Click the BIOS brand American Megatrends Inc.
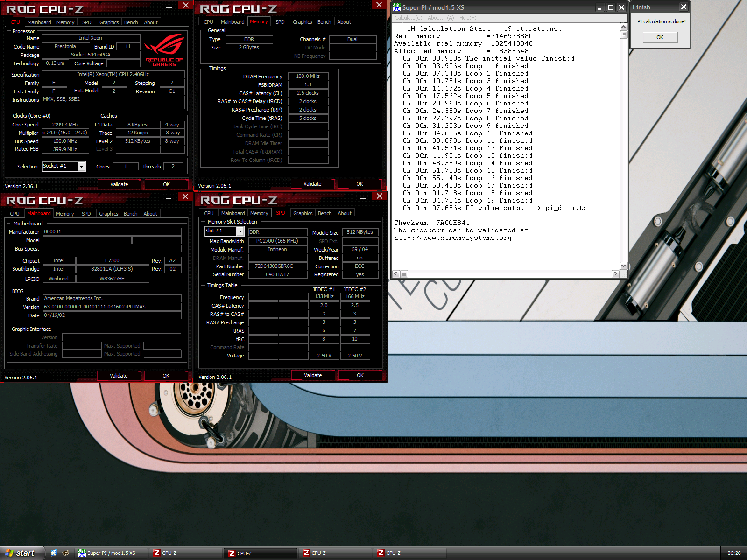Screen dimensions: 747x560 pyautogui.click(x=112, y=298)
